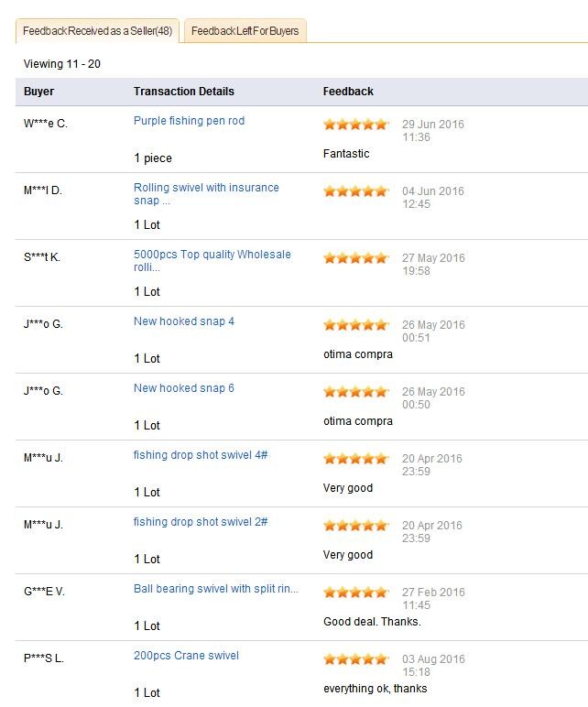Viewport: 588px width, 707px height.
Task: Click star rating for drop shot swivel 4#
Action: pyautogui.click(x=355, y=459)
